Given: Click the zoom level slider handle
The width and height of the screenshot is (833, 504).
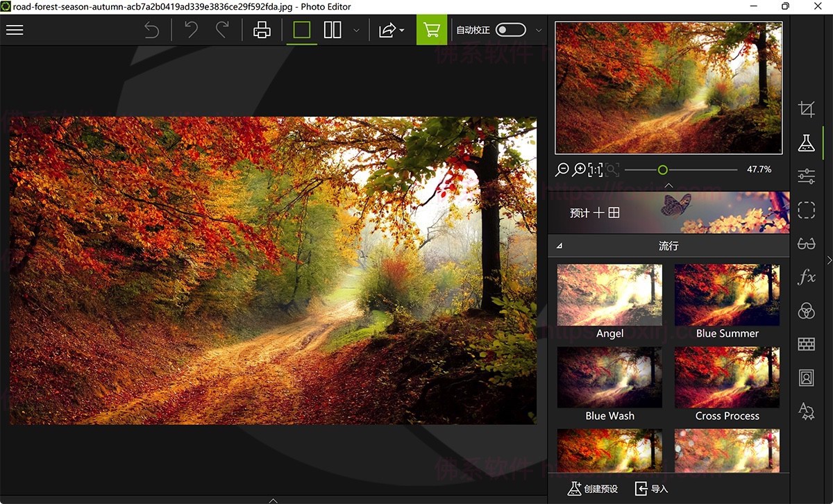Looking at the screenshot, I should [662, 169].
